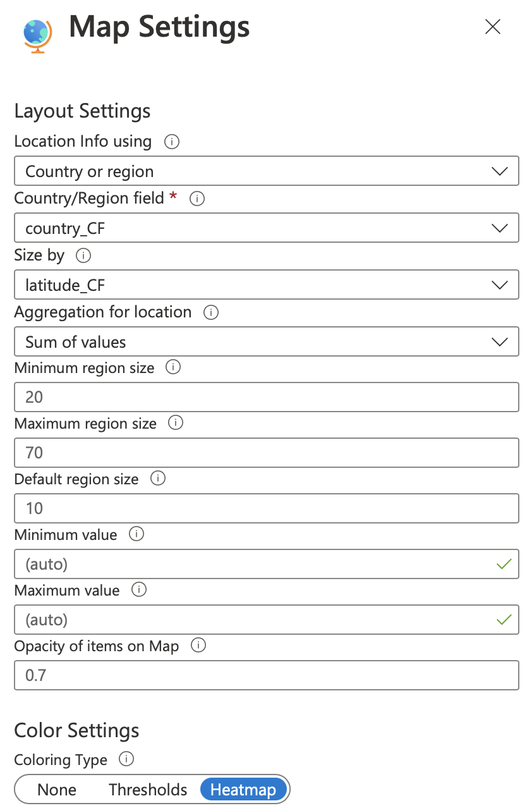
Task: Open the Sum of values aggregation dropdown
Action: [267, 342]
